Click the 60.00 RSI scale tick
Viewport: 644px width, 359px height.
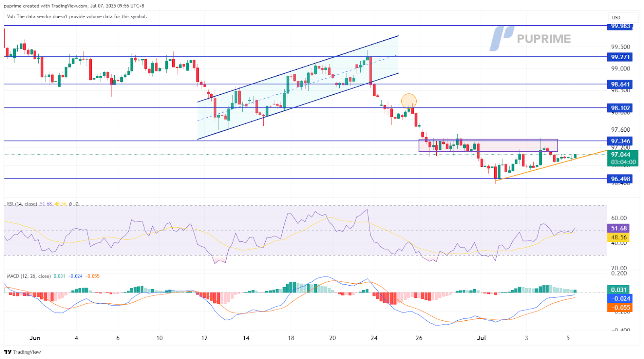click(619, 218)
